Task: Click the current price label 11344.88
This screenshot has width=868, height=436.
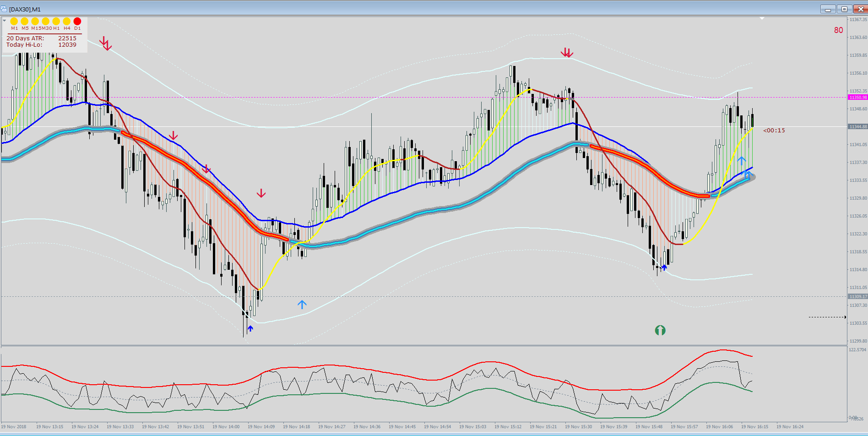Action: coord(858,126)
